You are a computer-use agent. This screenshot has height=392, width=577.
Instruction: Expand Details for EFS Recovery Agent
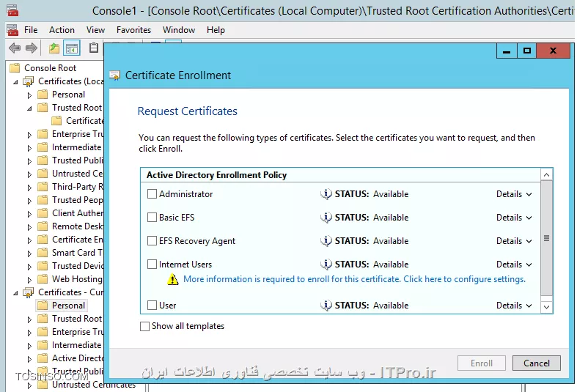[514, 241]
